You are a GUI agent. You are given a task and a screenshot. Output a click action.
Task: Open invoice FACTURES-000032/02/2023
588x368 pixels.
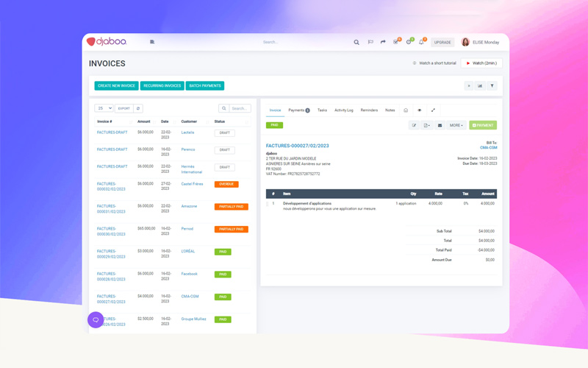click(x=111, y=187)
